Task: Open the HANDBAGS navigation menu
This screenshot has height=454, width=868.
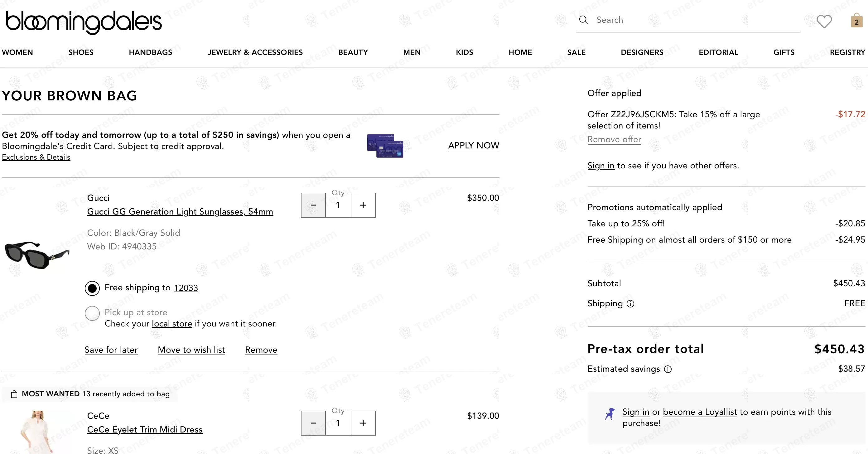Action: [150, 52]
